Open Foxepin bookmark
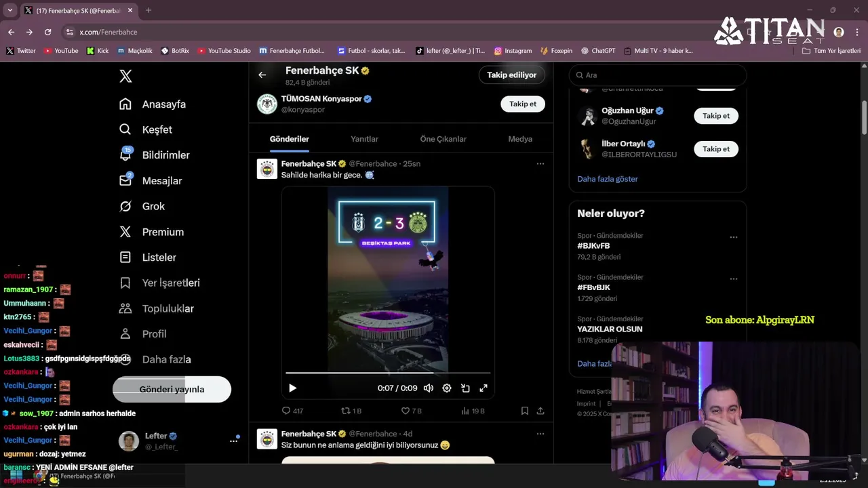This screenshot has width=868, height=488. pyautogui.click(x=556, y=51)
